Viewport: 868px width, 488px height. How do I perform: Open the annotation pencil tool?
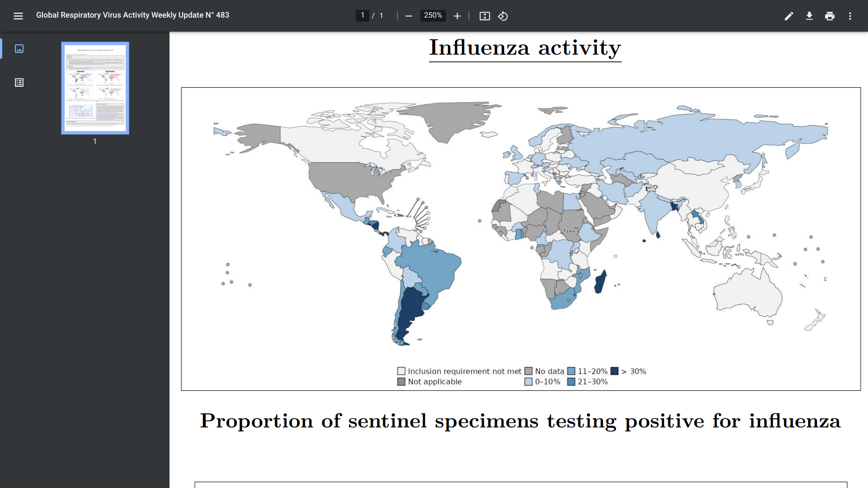click(x=789, y=16)
